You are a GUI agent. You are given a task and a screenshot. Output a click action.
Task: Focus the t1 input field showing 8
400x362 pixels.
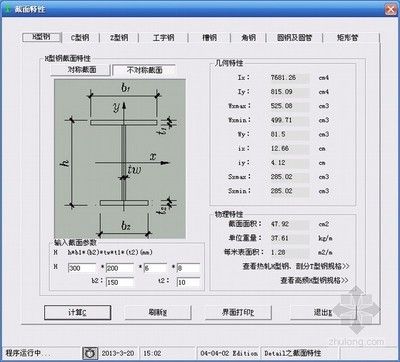(x=188, y=268)
